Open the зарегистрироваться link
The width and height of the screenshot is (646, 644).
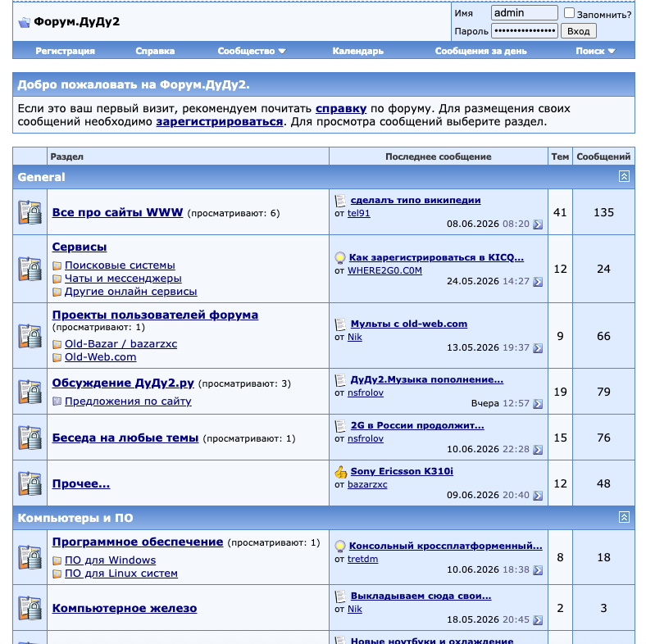tap(219, 122)
